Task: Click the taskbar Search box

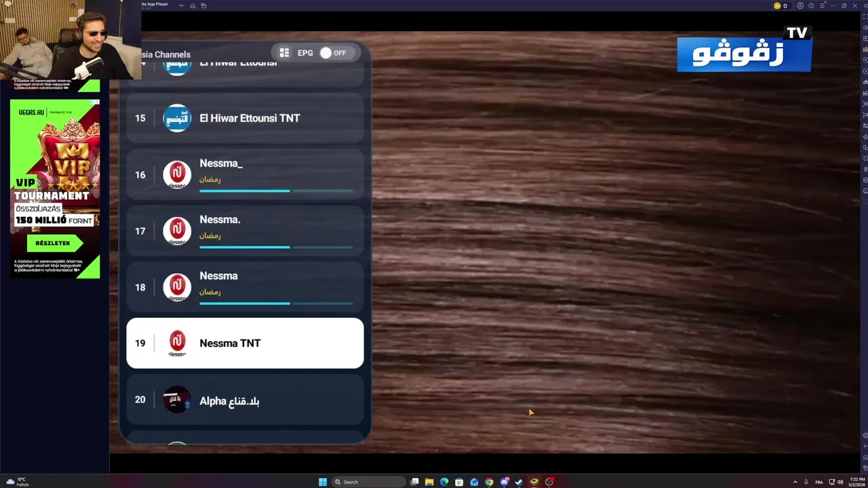Action: coord(368,482)
